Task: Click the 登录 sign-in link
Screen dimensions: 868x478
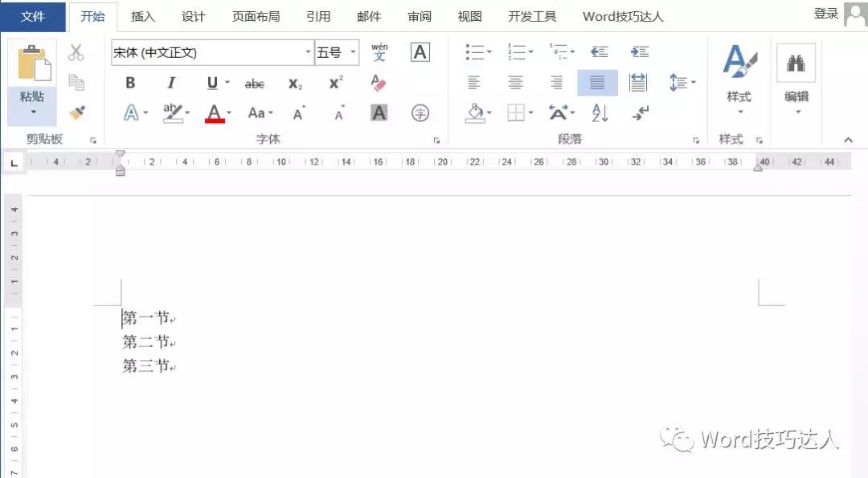Action: coord(826,14)
